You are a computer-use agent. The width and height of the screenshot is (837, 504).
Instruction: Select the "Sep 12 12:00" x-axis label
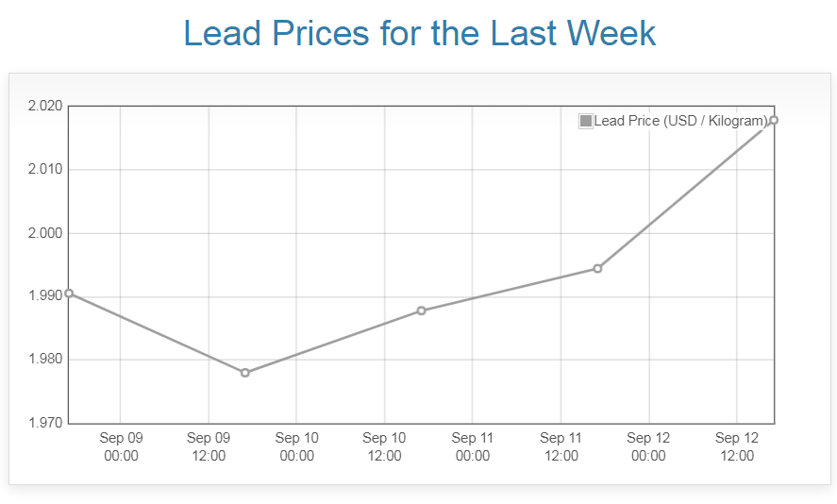[x=737, y=446]
